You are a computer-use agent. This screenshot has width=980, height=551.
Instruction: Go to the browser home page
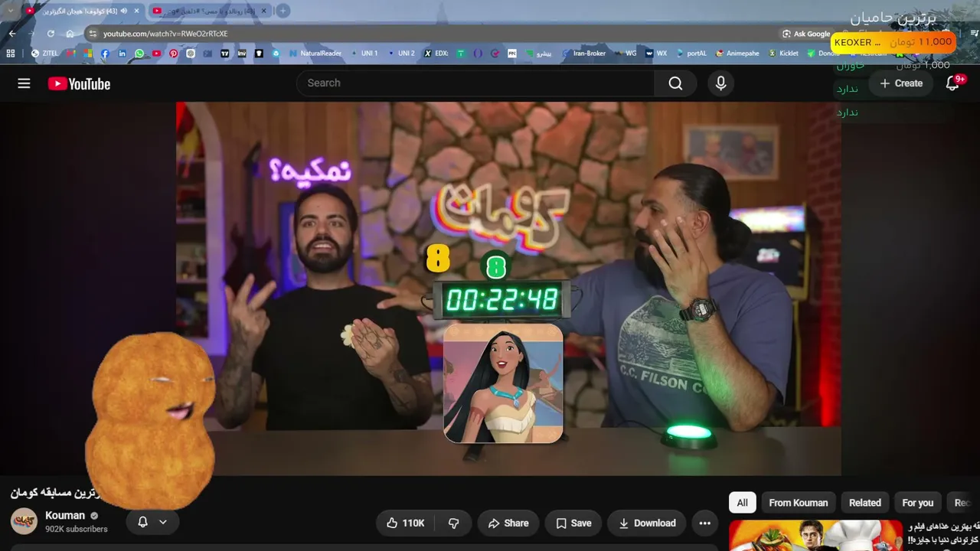pyautogui.click(x=70, y=34)
